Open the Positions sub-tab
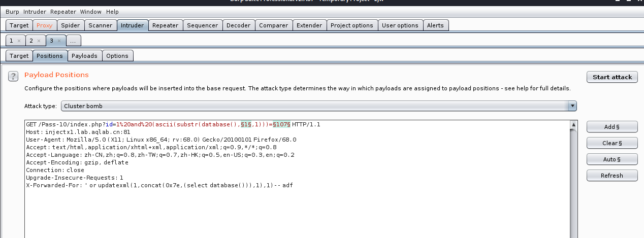 50,56
